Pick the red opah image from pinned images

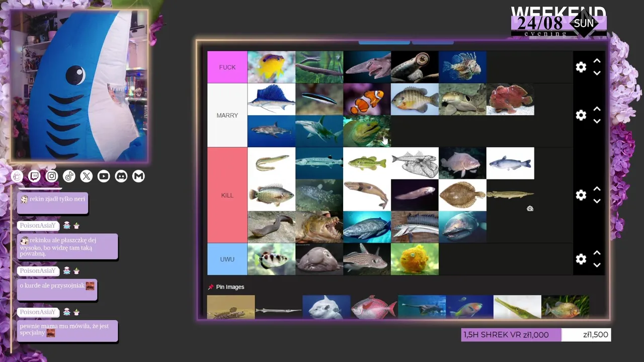click(374, 307)
